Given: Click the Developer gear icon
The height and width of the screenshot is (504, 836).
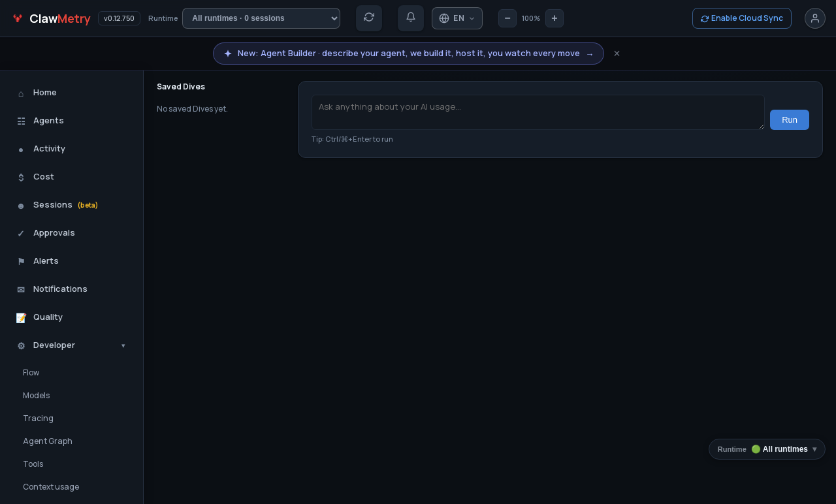Looking at the screenshot, I should (x=21, y=346).
